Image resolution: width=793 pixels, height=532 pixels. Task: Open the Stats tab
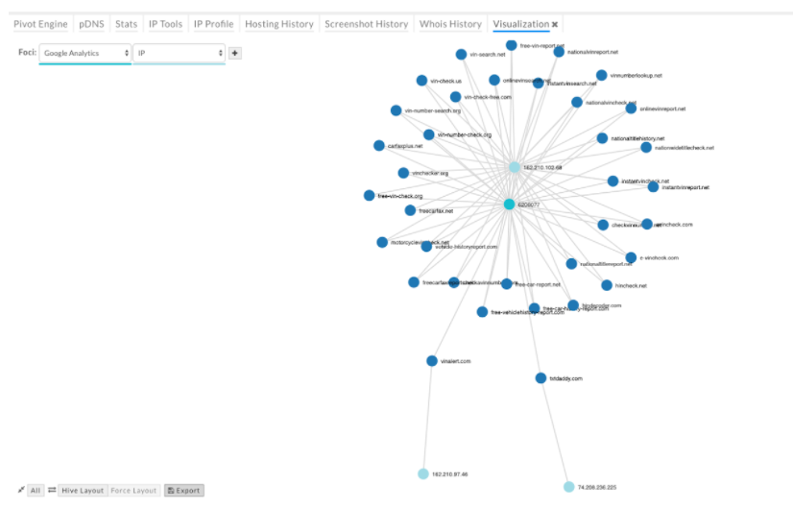126,24
